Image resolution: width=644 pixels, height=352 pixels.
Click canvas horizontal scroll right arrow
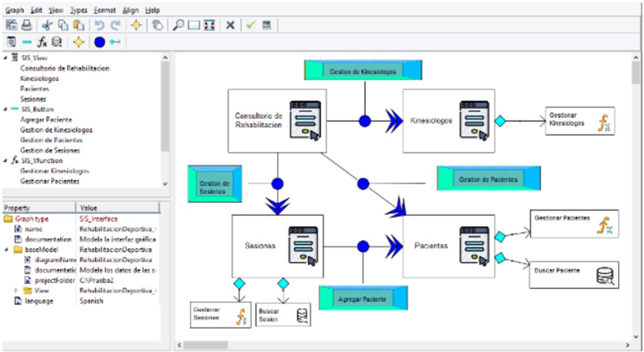(x=627, y=345)
